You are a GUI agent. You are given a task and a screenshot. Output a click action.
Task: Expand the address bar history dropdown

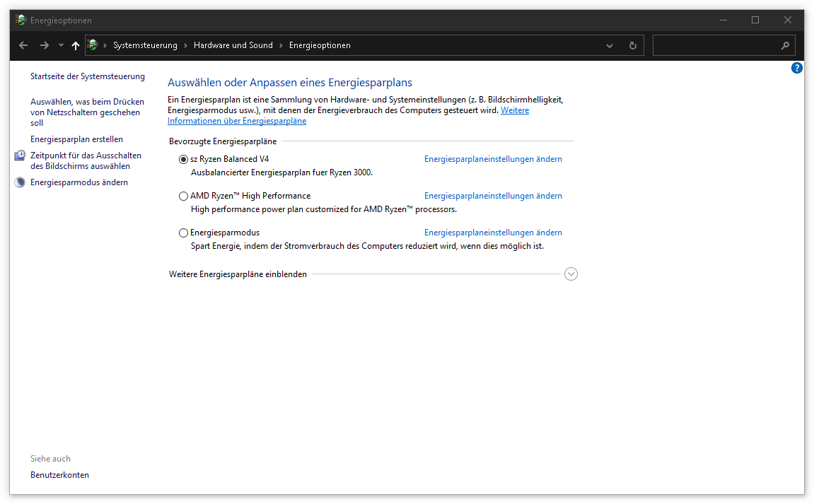click(x=610, y=46)
